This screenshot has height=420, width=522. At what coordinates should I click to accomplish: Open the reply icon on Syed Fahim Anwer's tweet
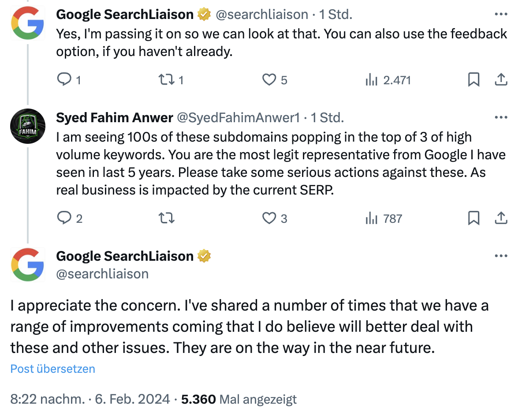click(64, 218)
